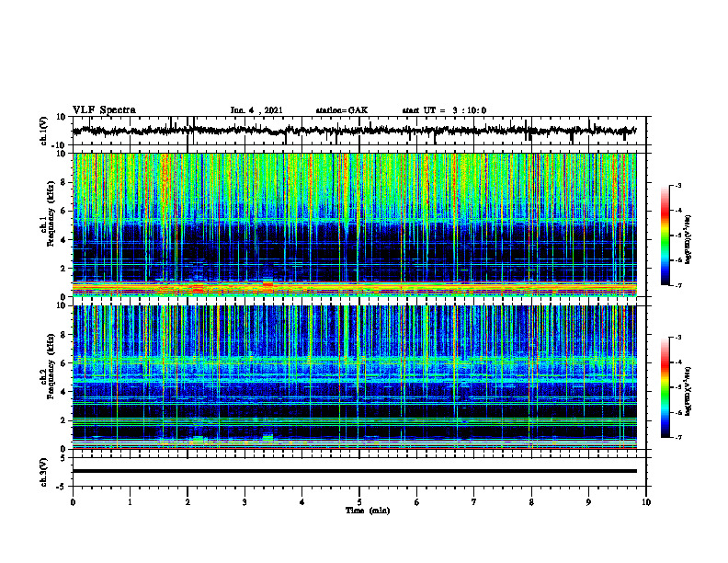Click time axis tick label '7'
The height and width of the screenshot is (563, 728).
tap(474, 502)
